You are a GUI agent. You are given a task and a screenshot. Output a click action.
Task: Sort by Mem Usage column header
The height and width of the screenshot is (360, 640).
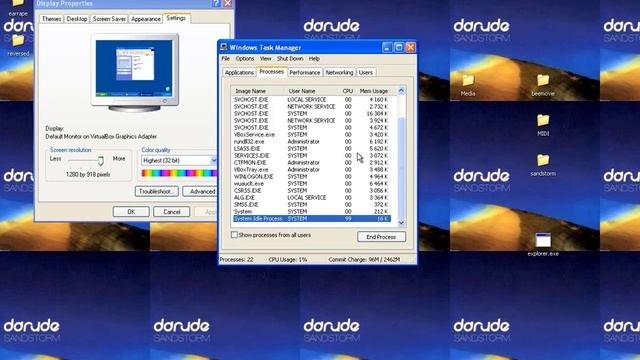374,91
